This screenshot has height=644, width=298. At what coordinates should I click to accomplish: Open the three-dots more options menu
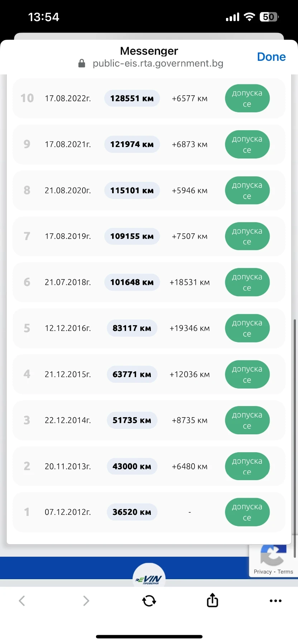pos(275,601)
